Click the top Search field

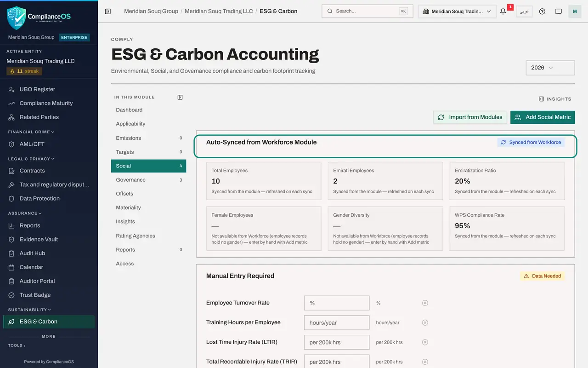(x=367, y=11)
